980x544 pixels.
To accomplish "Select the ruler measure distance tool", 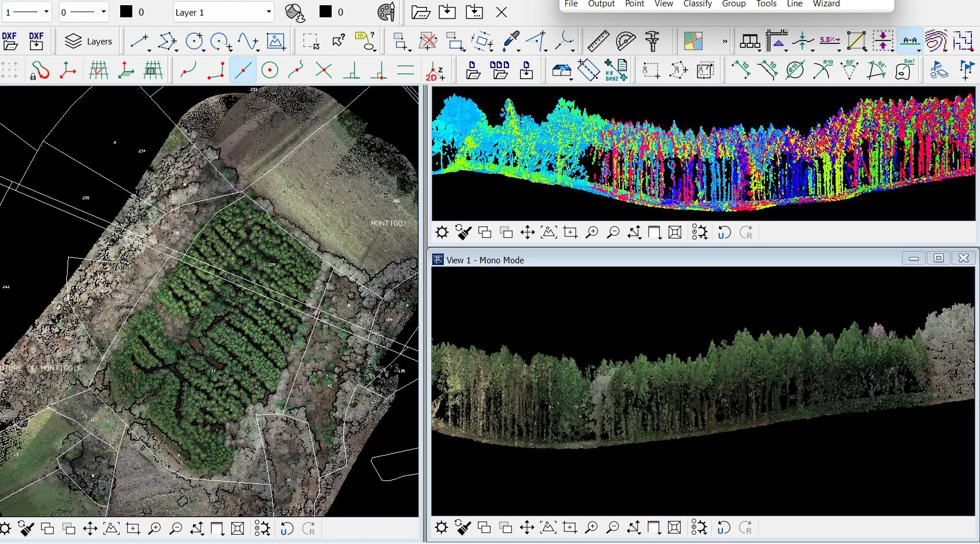I will 597,41.
